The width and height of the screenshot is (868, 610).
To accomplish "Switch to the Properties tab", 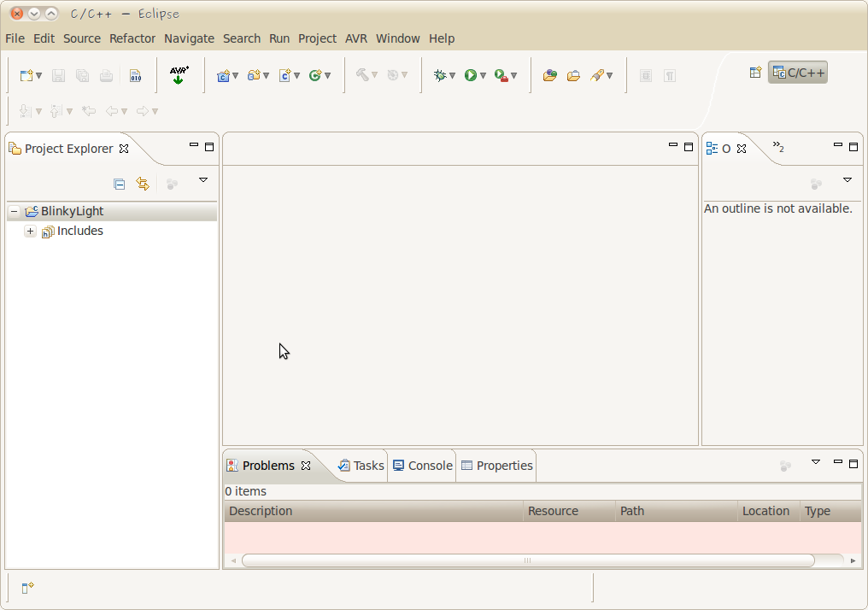I will coord(496,466).
